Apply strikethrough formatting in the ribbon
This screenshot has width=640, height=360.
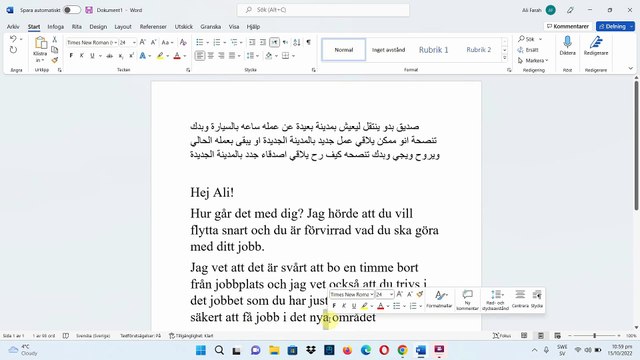(x=109, y=56)
